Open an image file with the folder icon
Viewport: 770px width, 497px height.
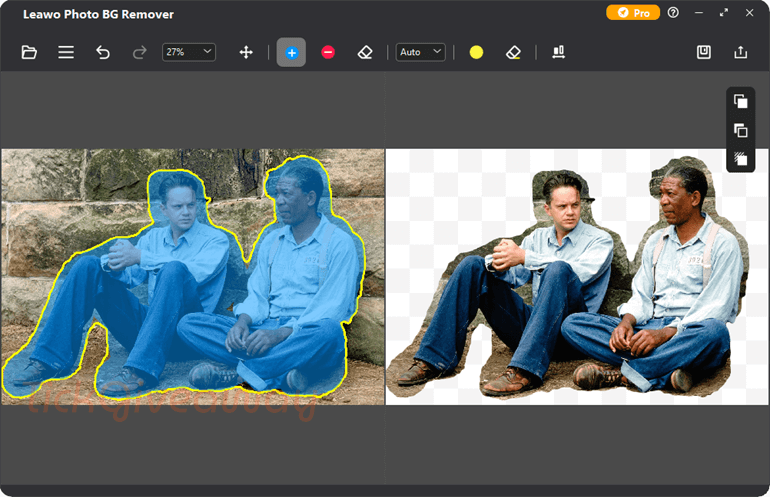[29, 52]
